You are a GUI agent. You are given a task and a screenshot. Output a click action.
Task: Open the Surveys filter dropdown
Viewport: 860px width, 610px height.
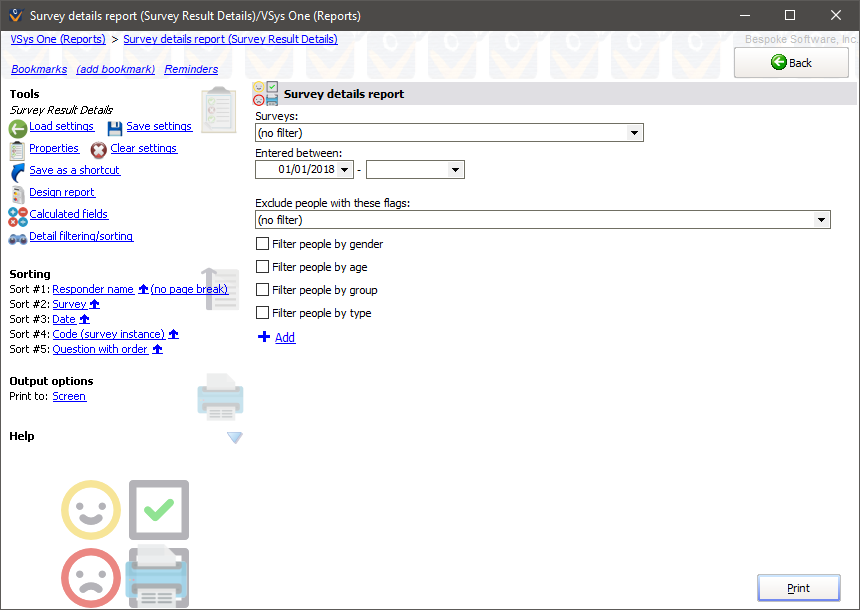(635, 132)
